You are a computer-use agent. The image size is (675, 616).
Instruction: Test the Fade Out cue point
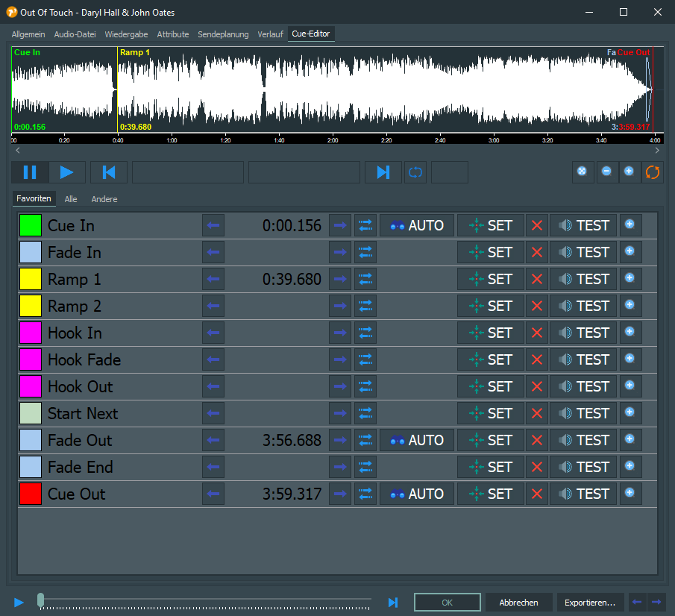point(583,440)
